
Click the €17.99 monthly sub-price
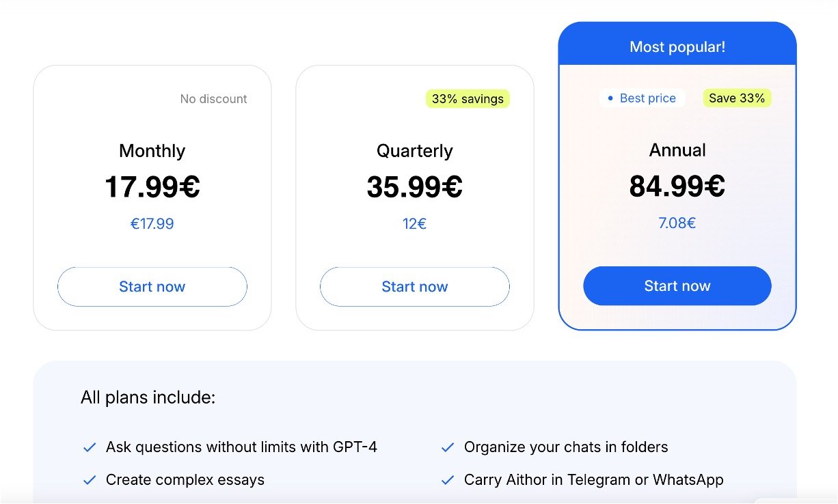point(152,224)
